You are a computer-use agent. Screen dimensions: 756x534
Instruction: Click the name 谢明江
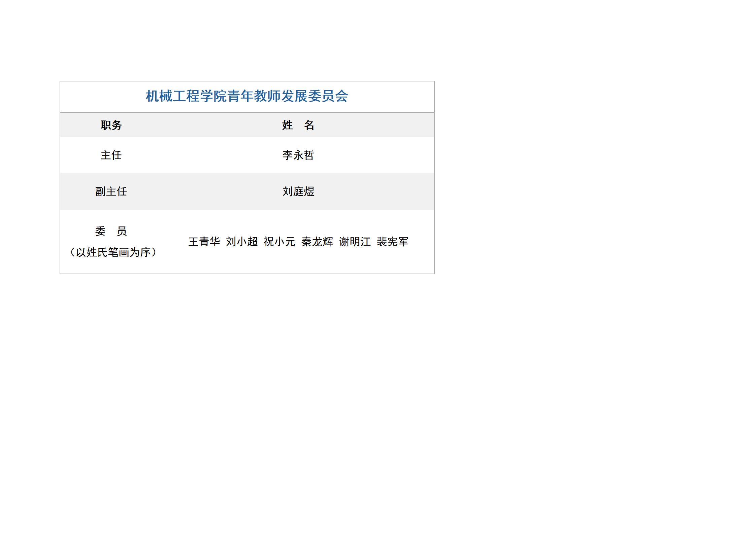355,242
